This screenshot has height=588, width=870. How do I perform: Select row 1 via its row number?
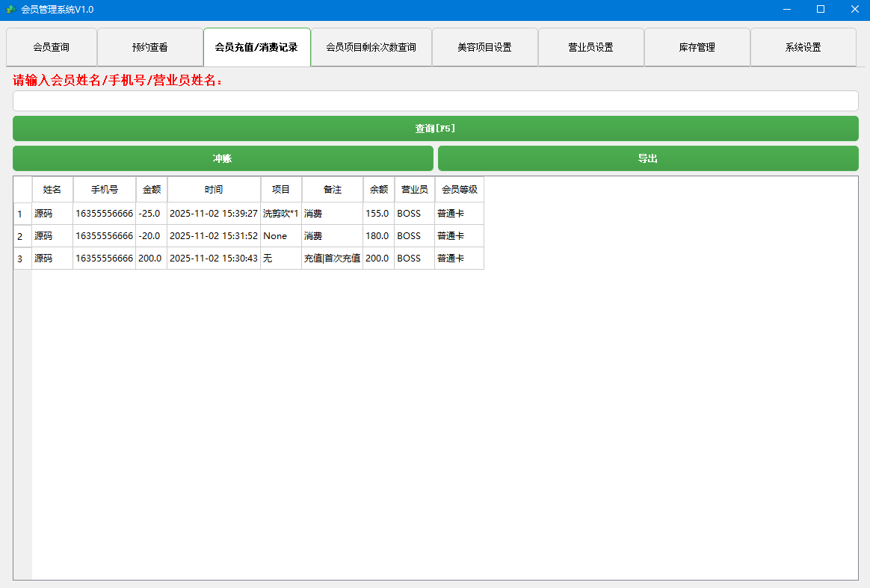click(x=22, y=214)
